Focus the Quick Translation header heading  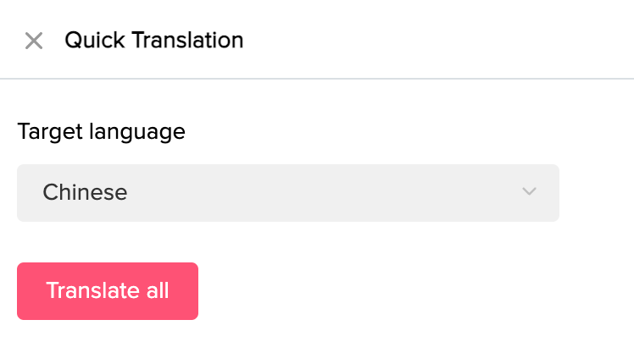pos(154,40)
